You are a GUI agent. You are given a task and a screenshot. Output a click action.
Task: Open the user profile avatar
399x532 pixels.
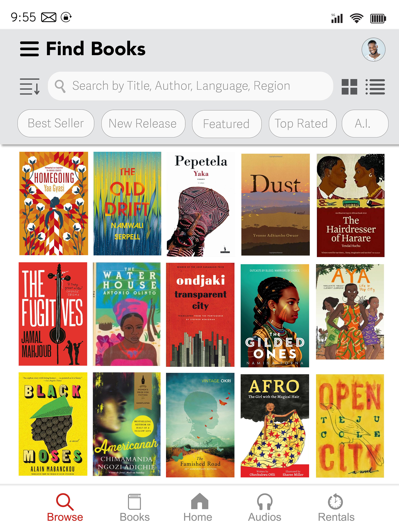point(373,50)
